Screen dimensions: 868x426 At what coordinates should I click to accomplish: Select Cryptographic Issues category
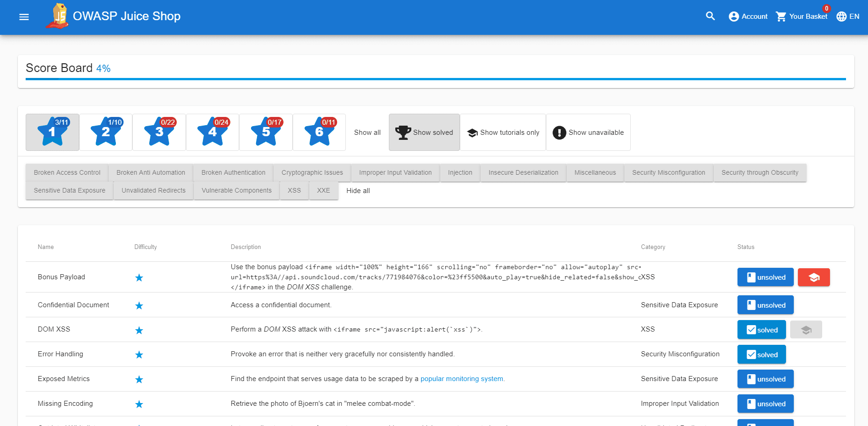(312, 173)
